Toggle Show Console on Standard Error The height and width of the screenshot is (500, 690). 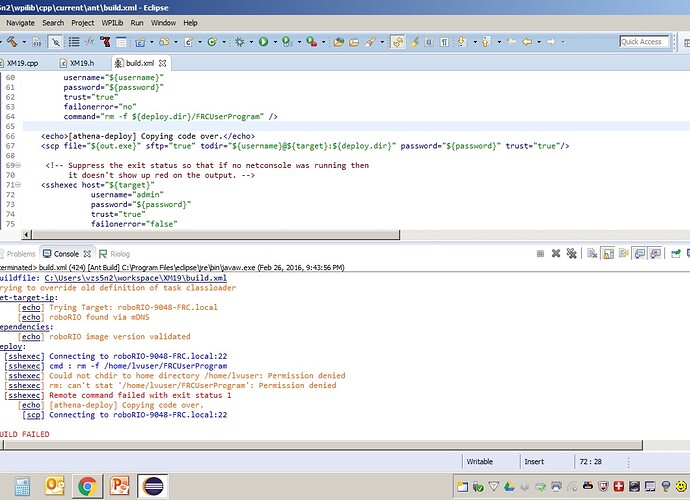pyautogui.click(x=655, y=254)
